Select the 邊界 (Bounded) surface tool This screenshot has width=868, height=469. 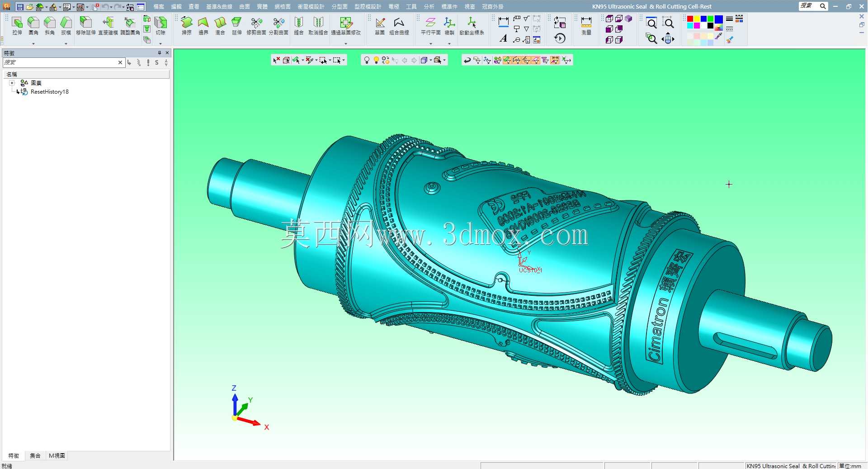click(x=203, y=26)
